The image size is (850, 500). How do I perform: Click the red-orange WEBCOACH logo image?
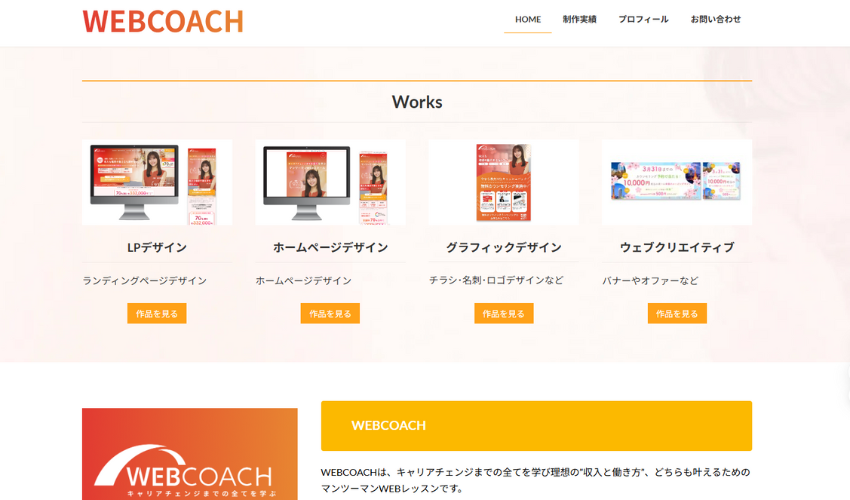pyautogui.click(x=189, y=455)
